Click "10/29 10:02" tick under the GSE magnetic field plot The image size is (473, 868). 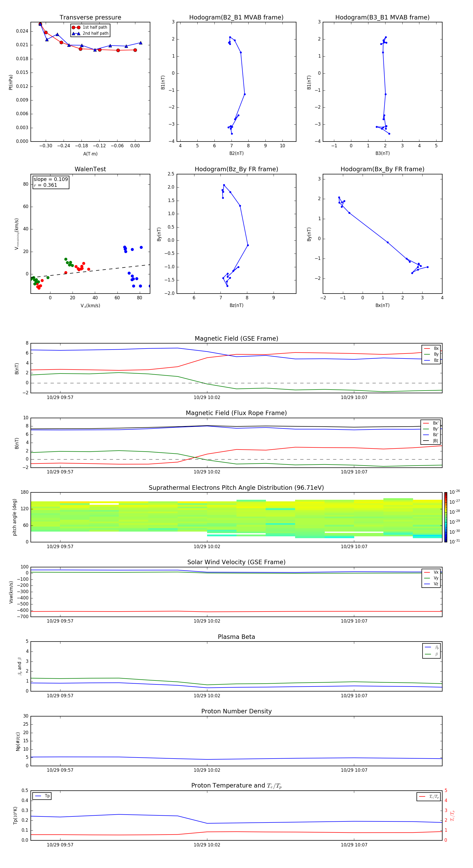(207, 398)
